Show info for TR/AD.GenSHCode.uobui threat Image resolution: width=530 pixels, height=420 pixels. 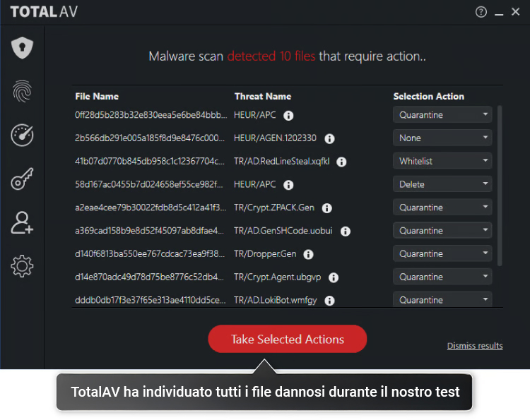(346, 232)
